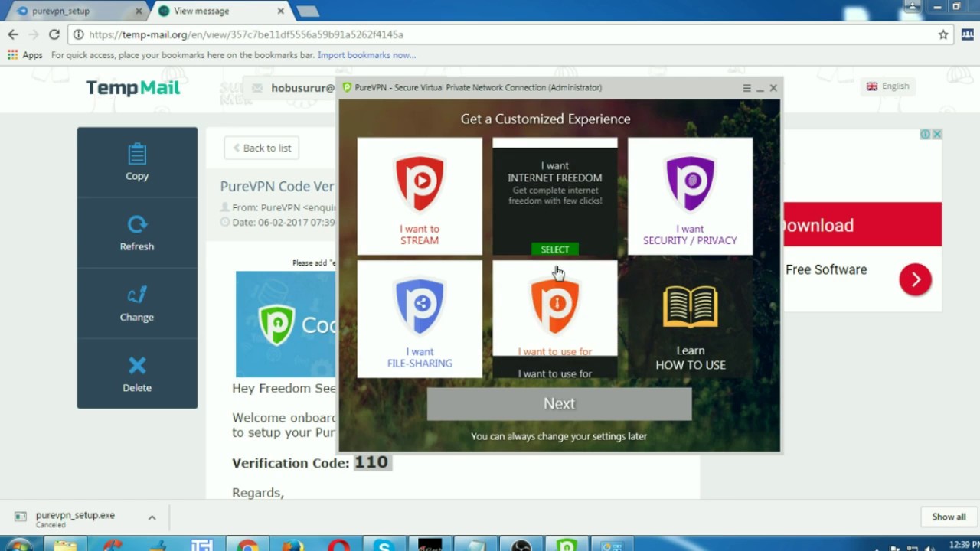The height and width of the screenshot is (551, 980).
Task: Click the Import bookmarks now link
Action: (367, 55)
